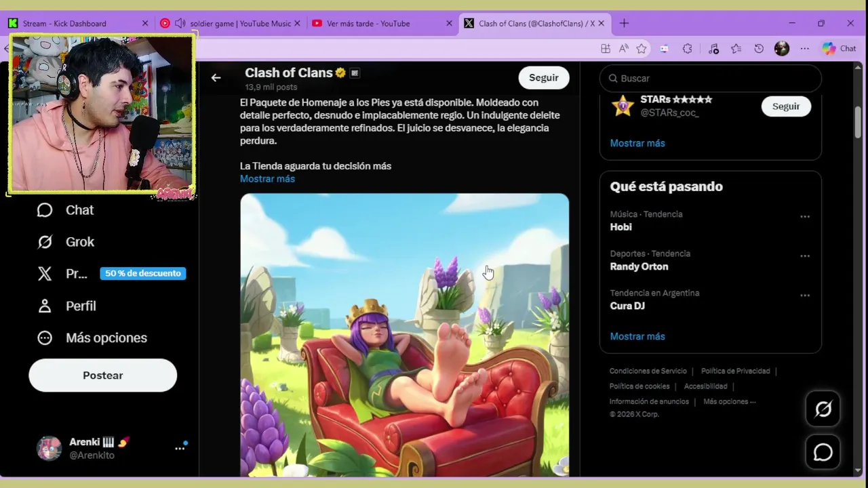Expand the post text with Mostrar más
The height and width of the screenshot is (488, 868).
coord(267,179)
